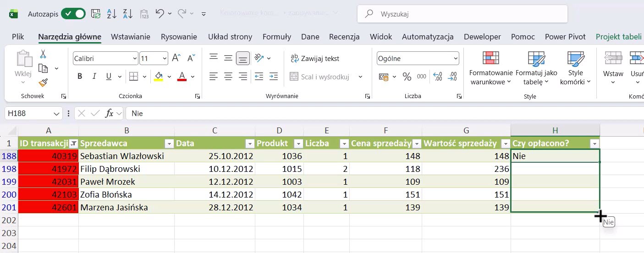644x253 pixels.
Task: Toggle bottom align button
Action: coord(243,58)
